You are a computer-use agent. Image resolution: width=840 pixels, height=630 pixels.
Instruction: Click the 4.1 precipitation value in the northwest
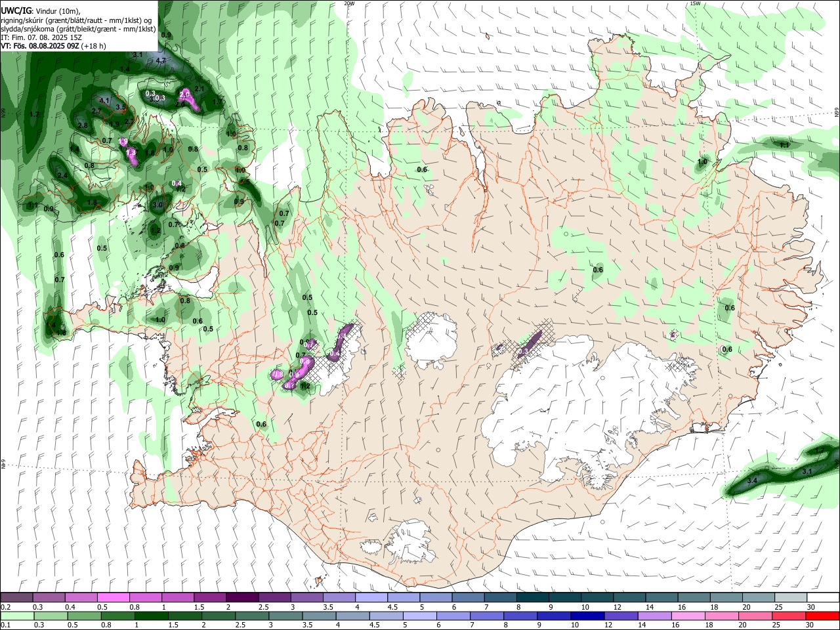click(104, 100)
